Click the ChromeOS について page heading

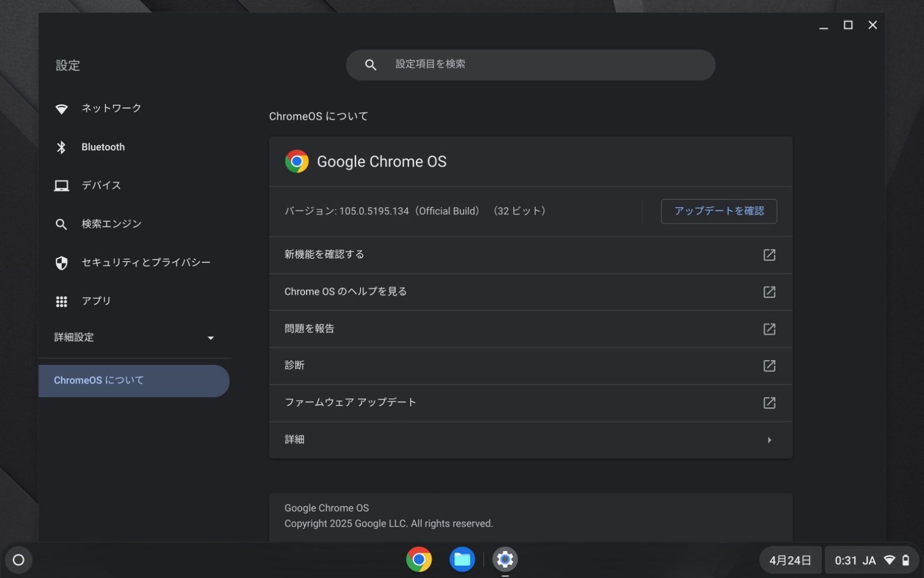(x=318, y=117)
